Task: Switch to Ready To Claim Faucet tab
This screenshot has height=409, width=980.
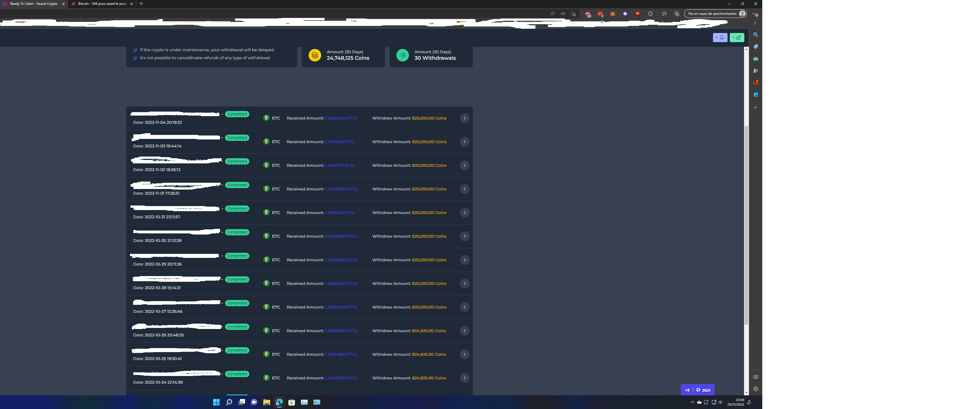Action: tap(33, 4)
